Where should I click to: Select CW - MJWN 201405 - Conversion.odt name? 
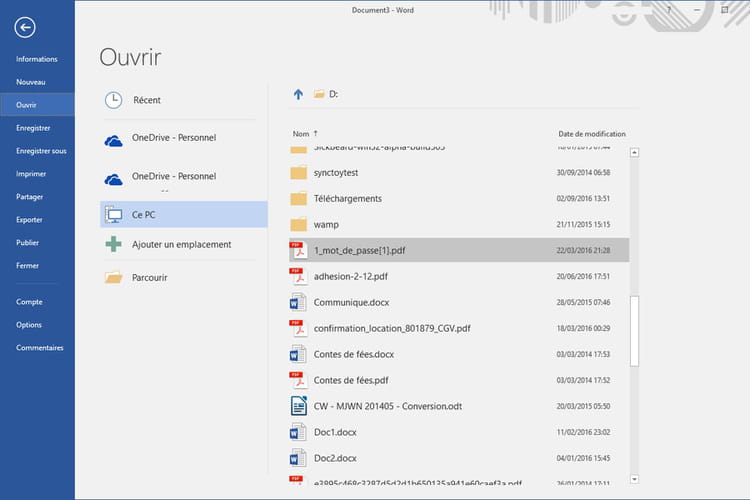click(388, 406)
